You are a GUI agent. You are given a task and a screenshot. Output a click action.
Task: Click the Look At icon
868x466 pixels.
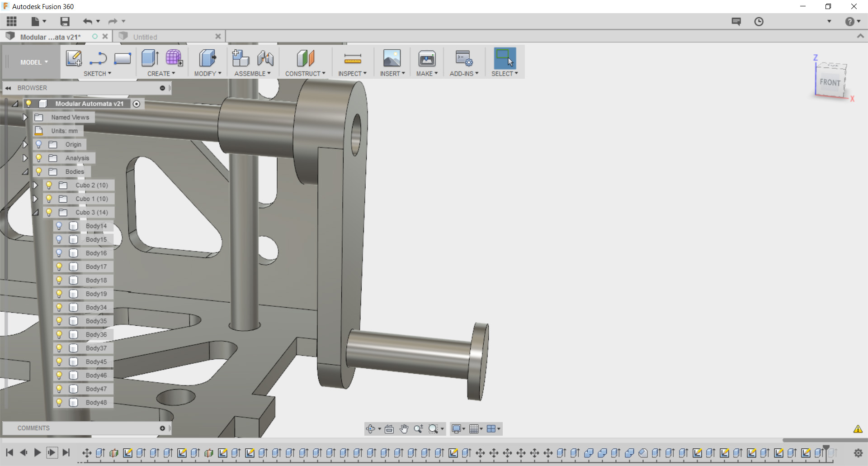coord(389,429)
